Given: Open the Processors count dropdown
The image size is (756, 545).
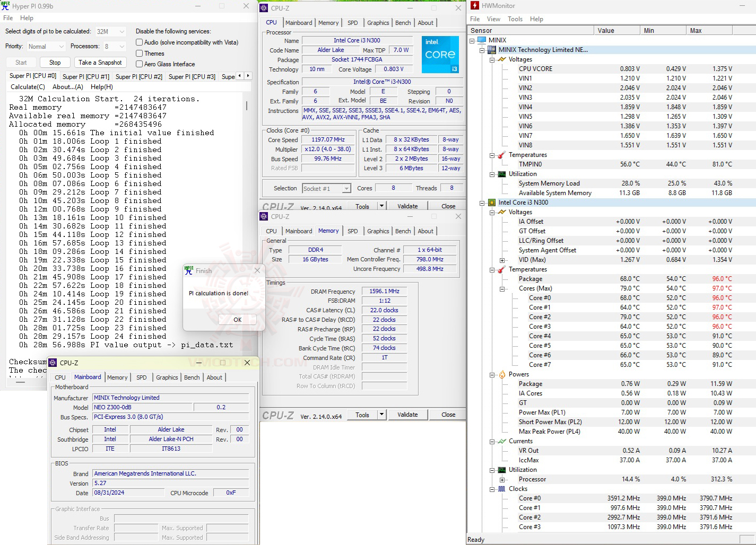Looking at the screenshot, I should (115, 47).
